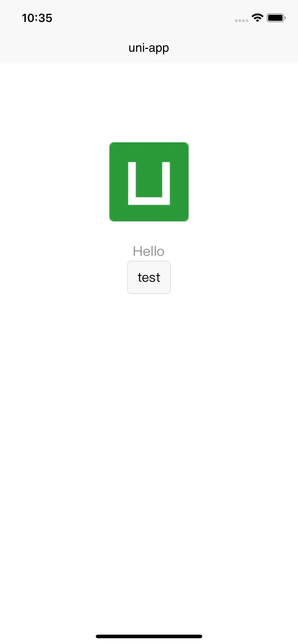
Task: Tap the uni-app navigation bar title
Action: 149,48
